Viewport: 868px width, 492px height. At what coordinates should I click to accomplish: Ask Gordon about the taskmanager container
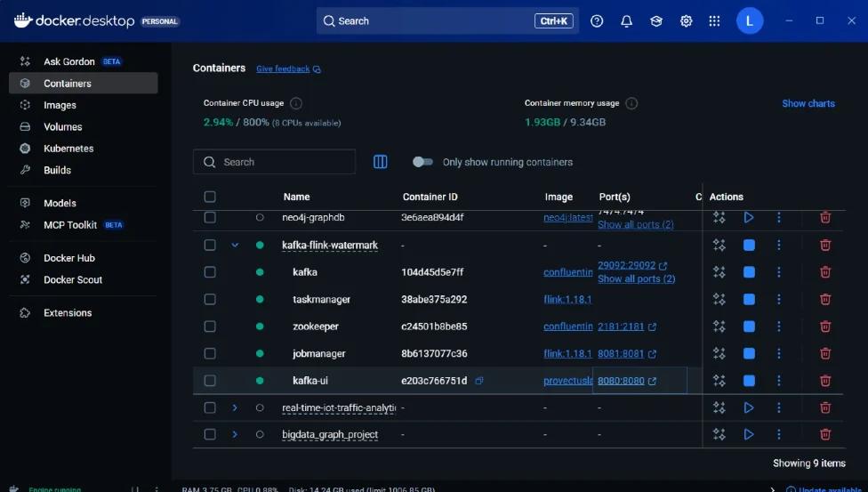[719, 299]
